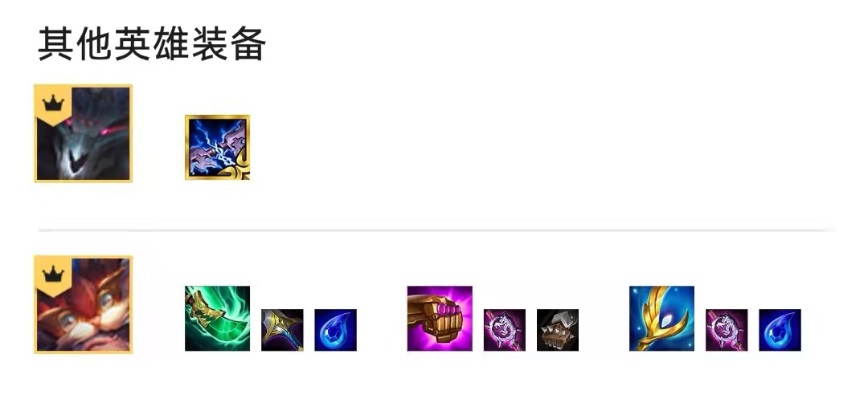The width and height of the screenshot is (868, 403).
Task: Click the spiked Sparring Gloves component icon
Action: click(x=558, y=330)
